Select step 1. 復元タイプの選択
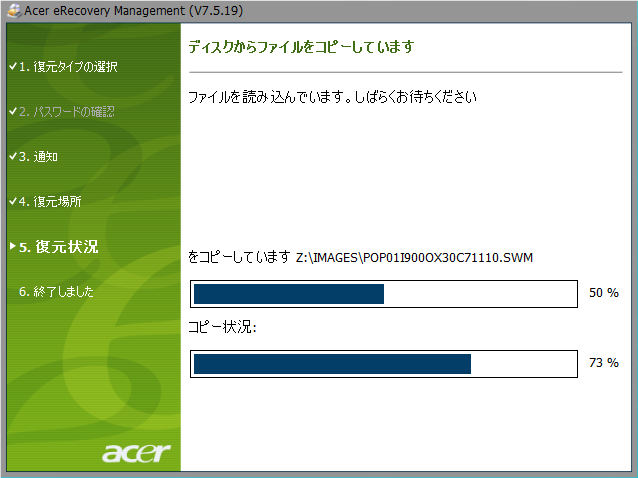The width and height of the screenshot is (638, 478). [x=68, y=66]
